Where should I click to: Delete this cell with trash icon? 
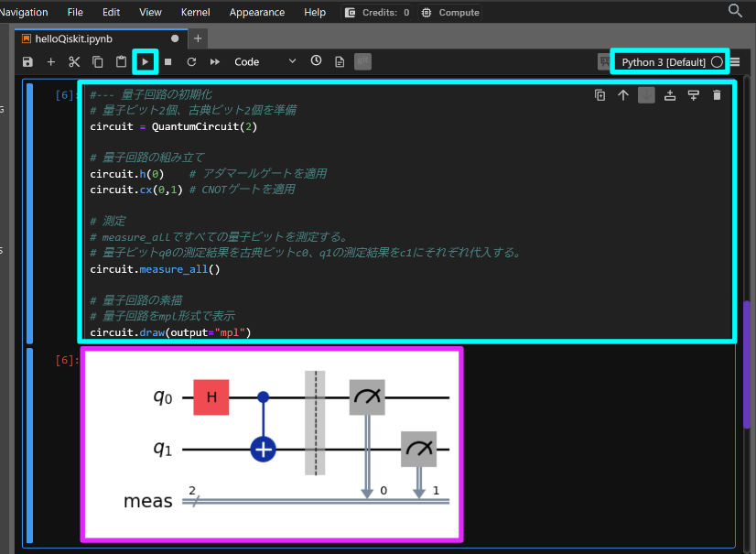coord(717,95)
